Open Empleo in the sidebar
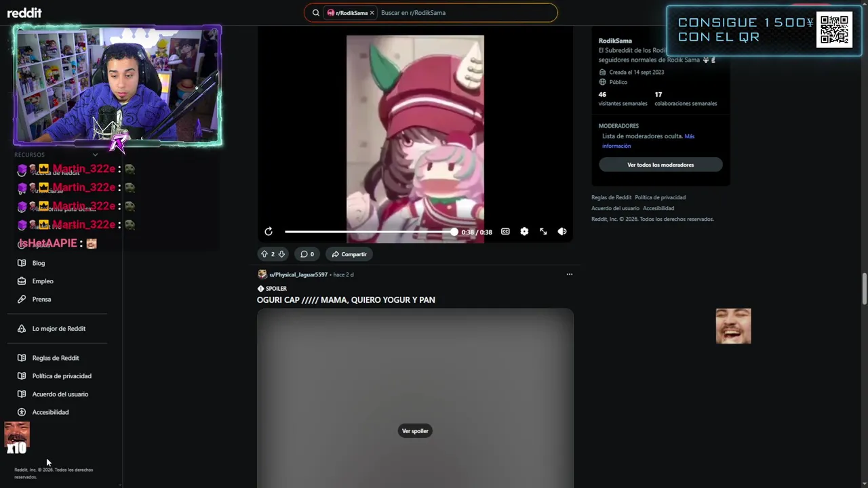Viewport: 868px width, 488px height. click(43, 281)
